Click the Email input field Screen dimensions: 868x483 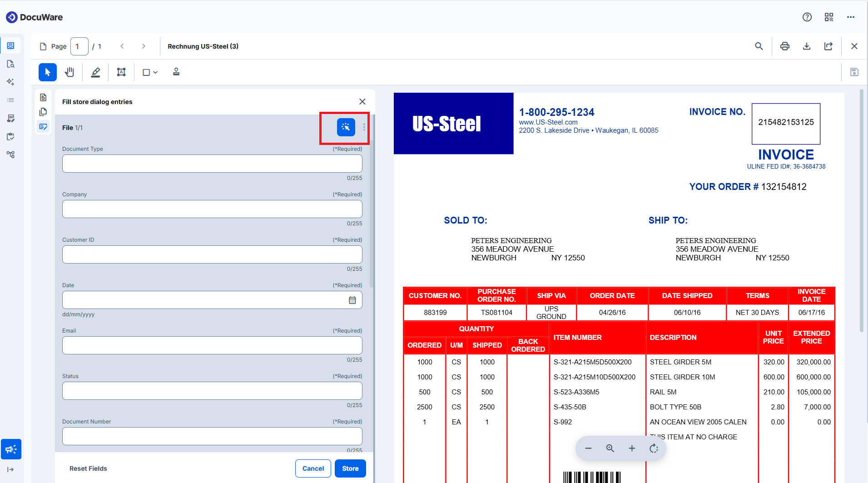212,345
